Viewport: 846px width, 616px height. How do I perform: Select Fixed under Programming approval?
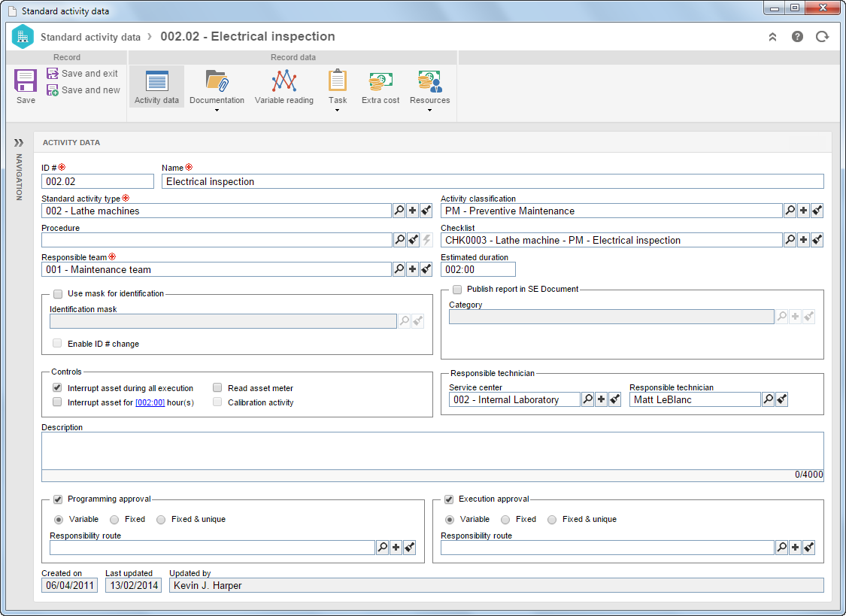(x=114, y=520)
